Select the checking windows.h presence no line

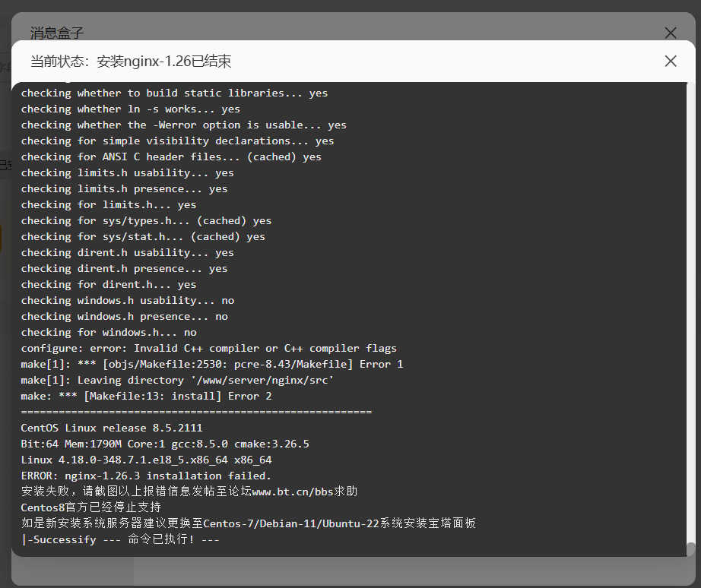(124, 316)
